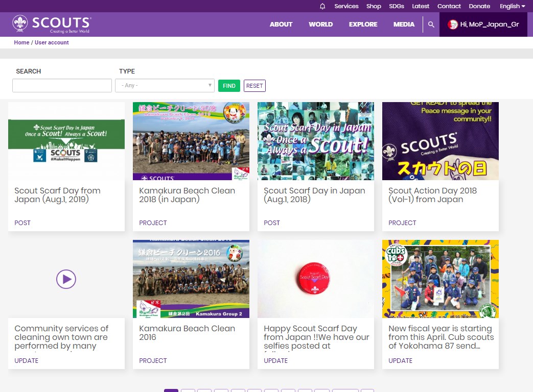Visit the Shop link

point(374,6)
